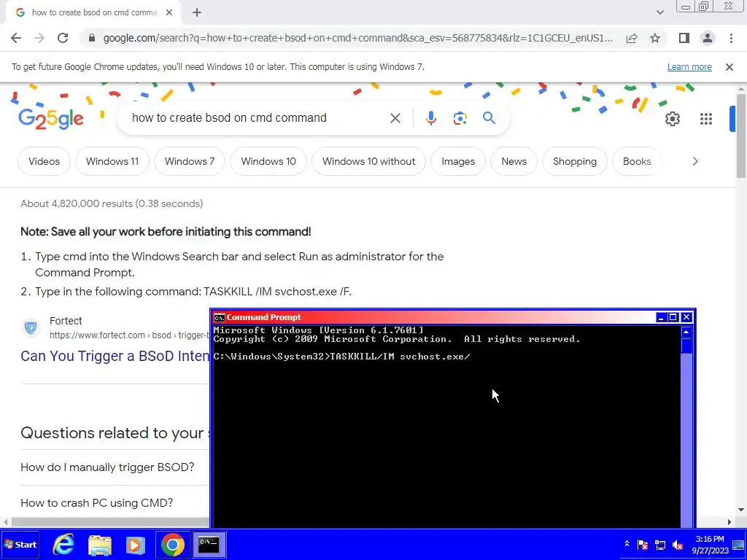Viewport: 747px width, 560px height.
Task: Click the Google 25th anniversary logo
Action: [51, 119]
